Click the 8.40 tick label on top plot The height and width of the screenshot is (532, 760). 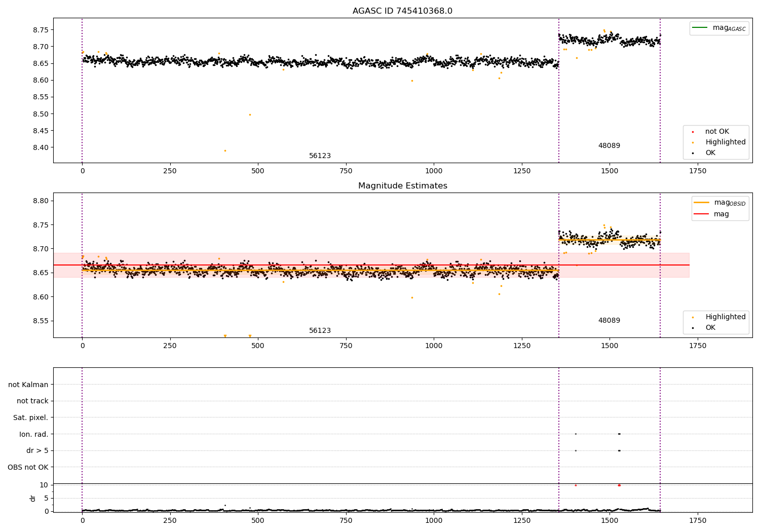pos(41,147)
